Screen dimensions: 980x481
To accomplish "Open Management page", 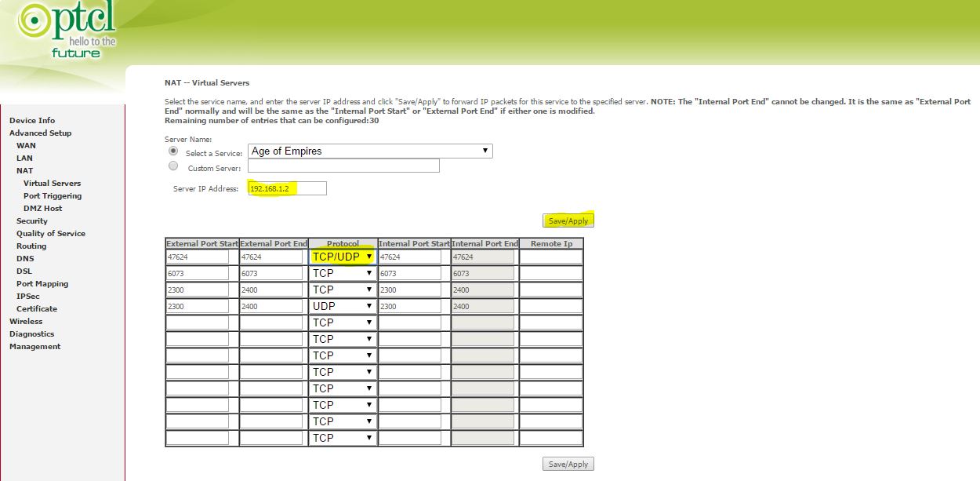I will point(35,347).
